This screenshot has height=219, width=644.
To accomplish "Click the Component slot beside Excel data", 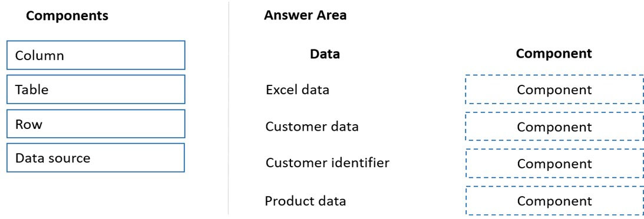I will (x=554, y=89).
